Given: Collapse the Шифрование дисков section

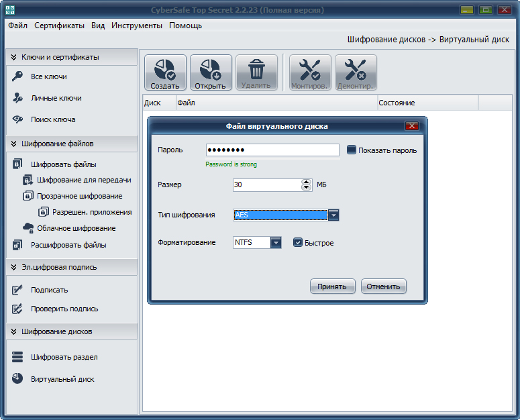Looking at the screenshot, I should (13, 331).
